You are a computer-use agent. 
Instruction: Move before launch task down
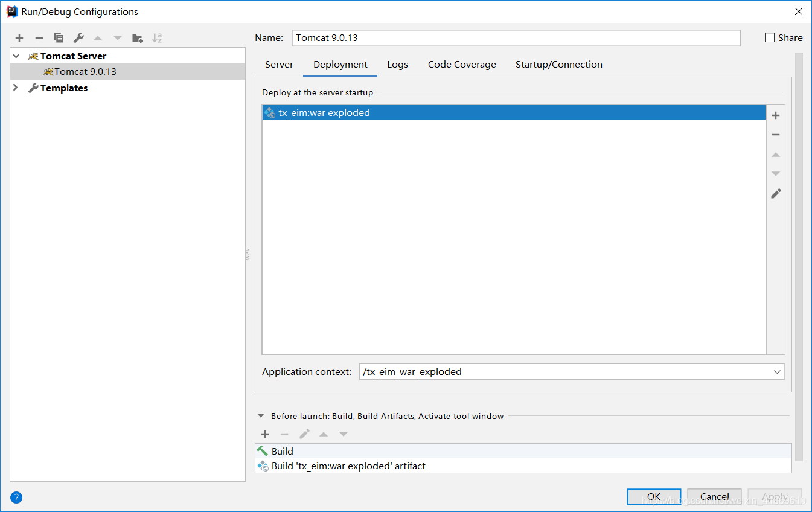tap(344, 434)
